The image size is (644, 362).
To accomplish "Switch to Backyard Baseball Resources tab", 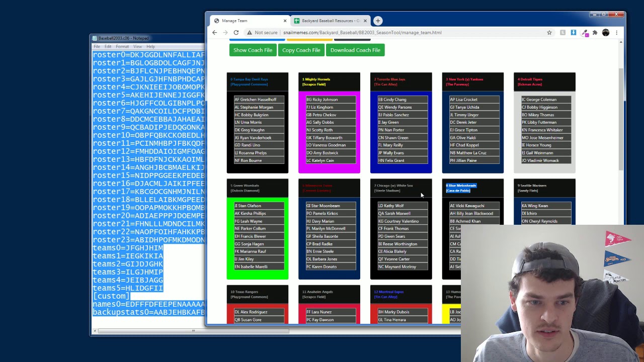I will (x=331, y=21).
